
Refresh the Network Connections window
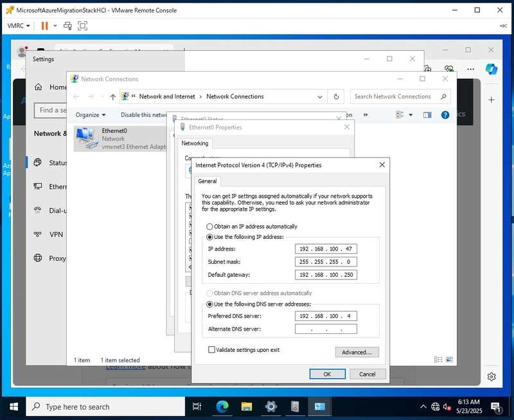tap(336, 96)
